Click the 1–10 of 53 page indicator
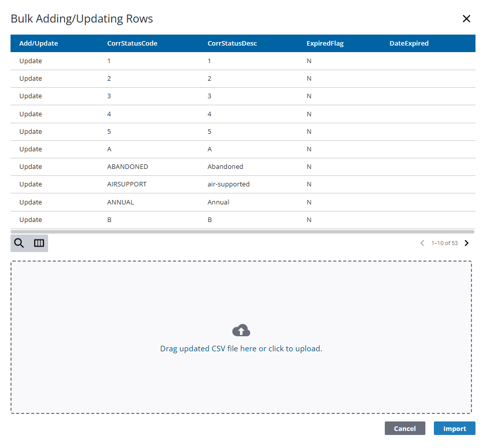This screenshot has height=448, width=486. point(444,243)
